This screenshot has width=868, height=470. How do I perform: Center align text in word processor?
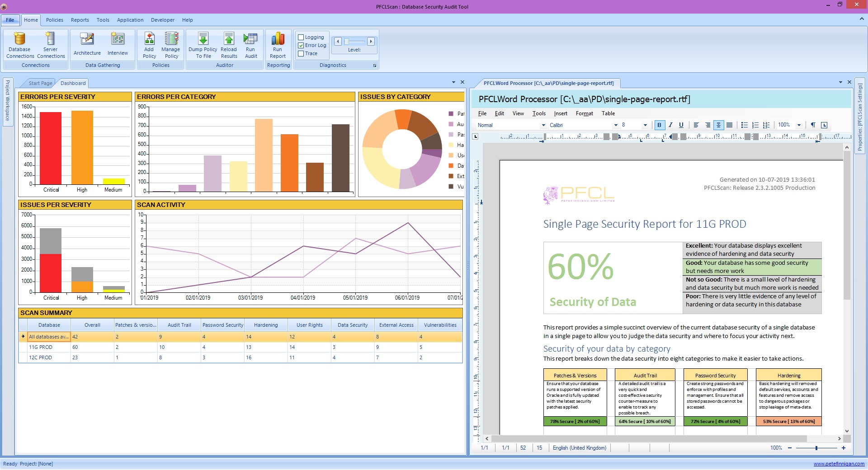pos(718,125)
